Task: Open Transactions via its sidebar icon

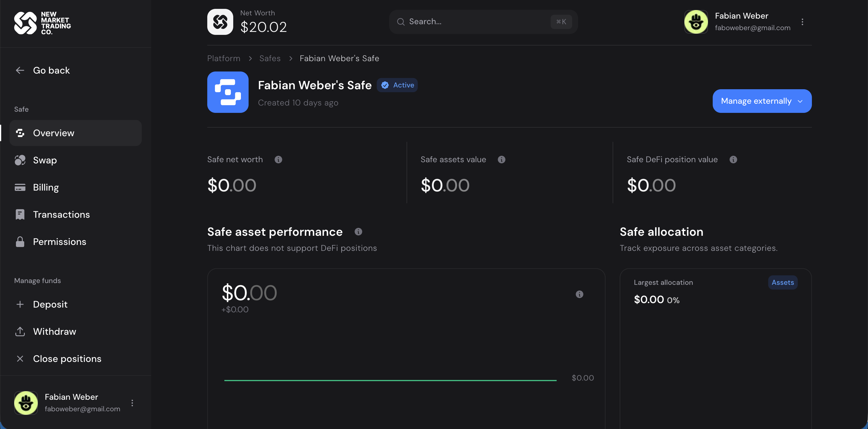Action: tap(20, 214)
